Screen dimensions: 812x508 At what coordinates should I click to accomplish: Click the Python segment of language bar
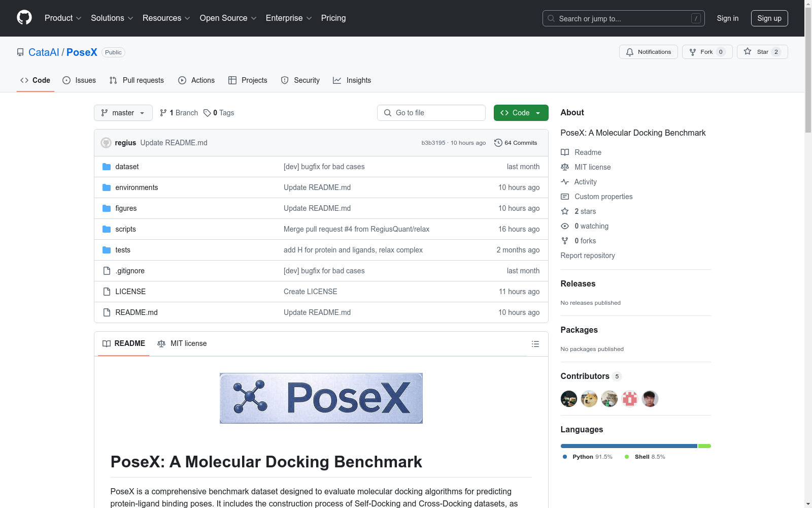(629, 446)
